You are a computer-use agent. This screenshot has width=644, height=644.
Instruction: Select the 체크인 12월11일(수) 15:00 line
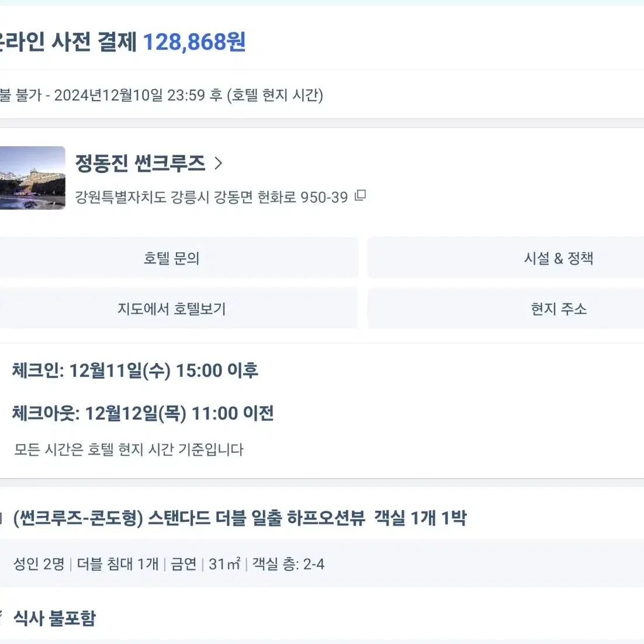click(135, 371)
